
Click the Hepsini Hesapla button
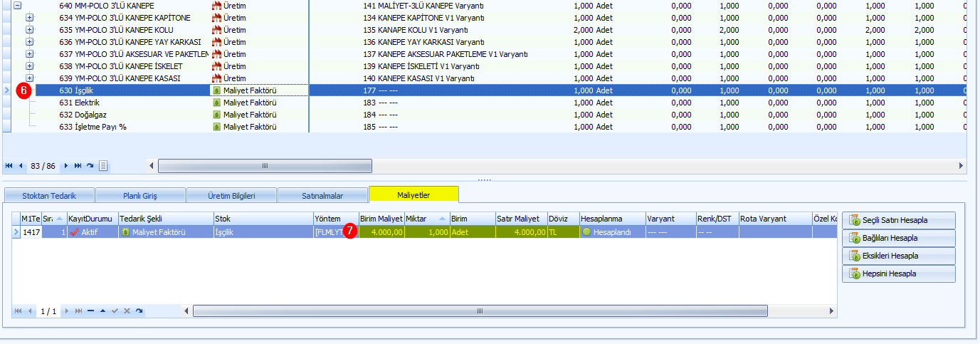click(899, 273)
